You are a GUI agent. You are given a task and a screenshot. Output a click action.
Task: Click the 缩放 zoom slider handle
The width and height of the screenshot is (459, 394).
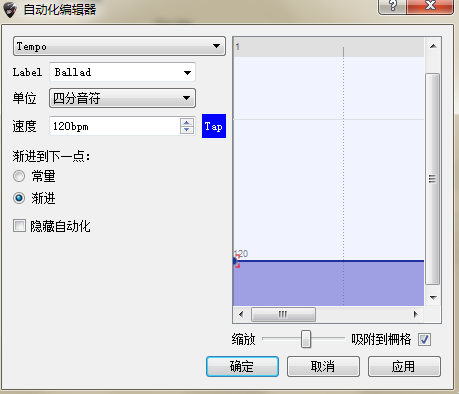[x=306, y=339]
